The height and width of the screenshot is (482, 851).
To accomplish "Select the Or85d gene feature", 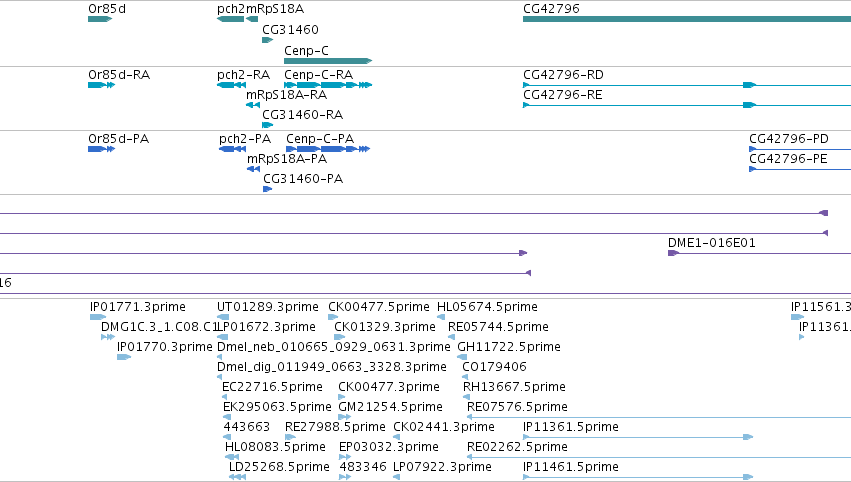I will [x=100, y=19].
